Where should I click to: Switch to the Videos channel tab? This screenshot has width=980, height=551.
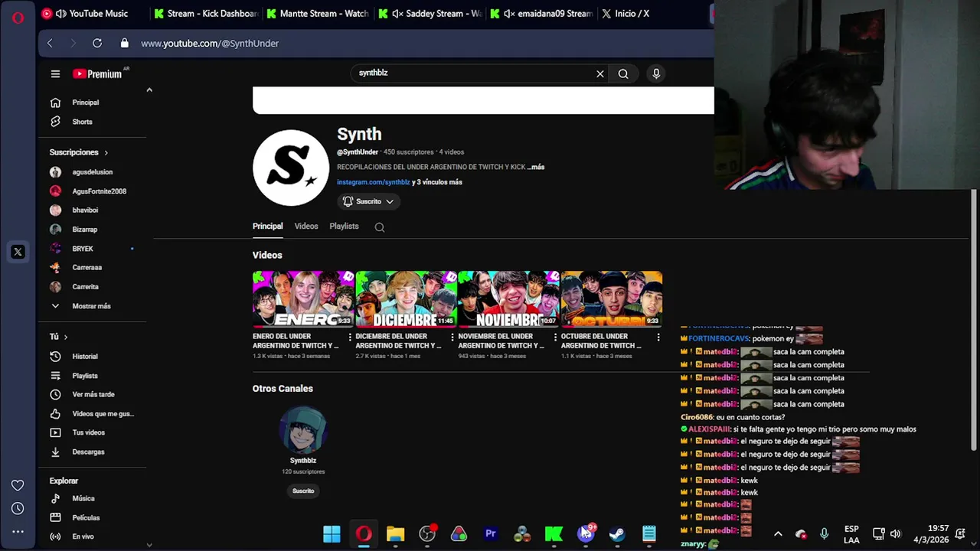click(x=306, y=227)
